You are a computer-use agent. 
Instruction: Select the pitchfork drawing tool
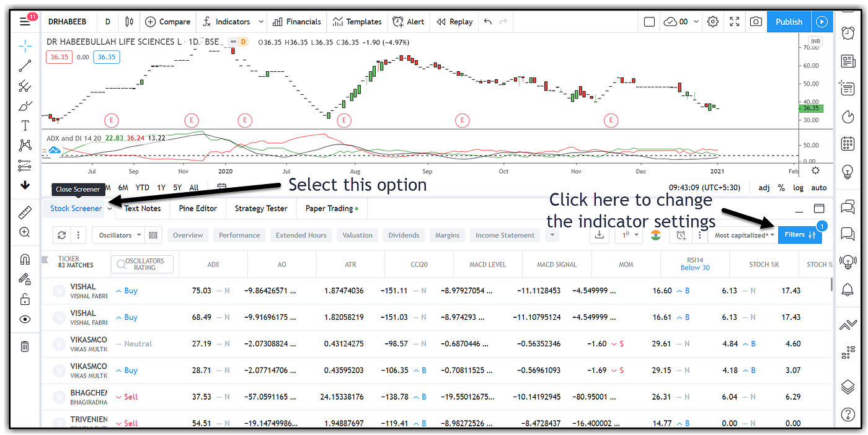click(x=25, y=86)
